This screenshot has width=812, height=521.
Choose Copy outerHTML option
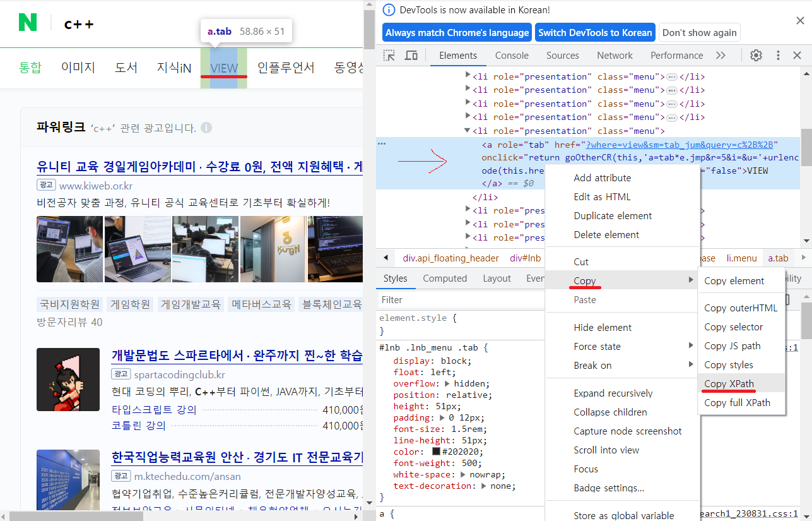tap(741, 308)
